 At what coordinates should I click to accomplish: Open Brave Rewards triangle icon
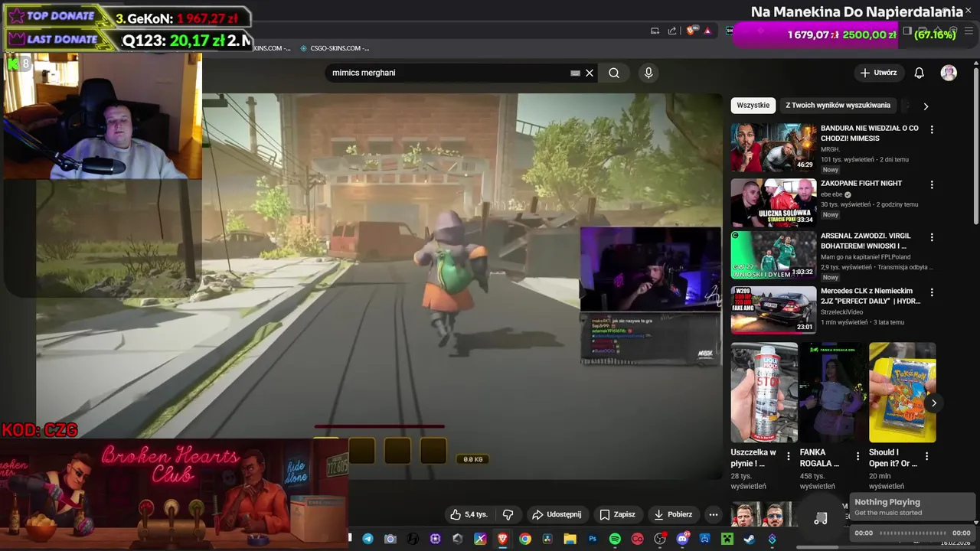[x=708, y=31]
